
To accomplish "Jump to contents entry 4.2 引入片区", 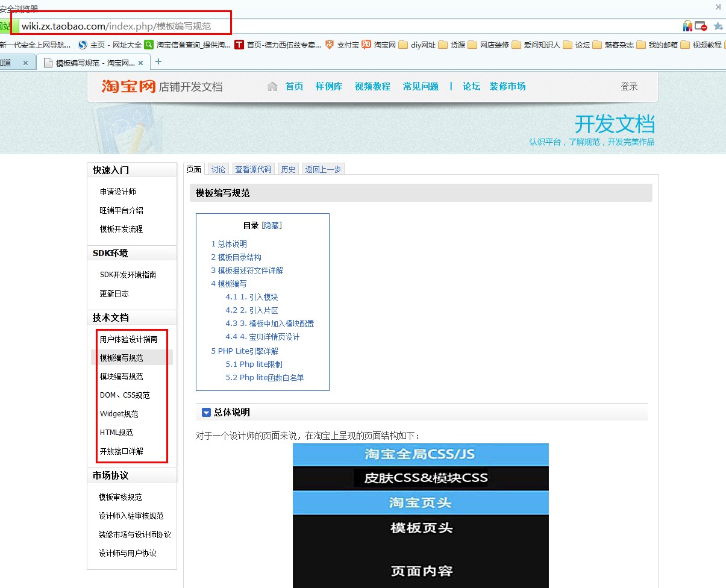I will coord(252,310).
